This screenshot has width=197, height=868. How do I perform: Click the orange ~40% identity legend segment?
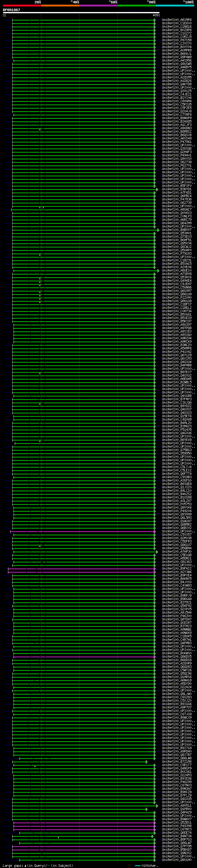[60, 6]
